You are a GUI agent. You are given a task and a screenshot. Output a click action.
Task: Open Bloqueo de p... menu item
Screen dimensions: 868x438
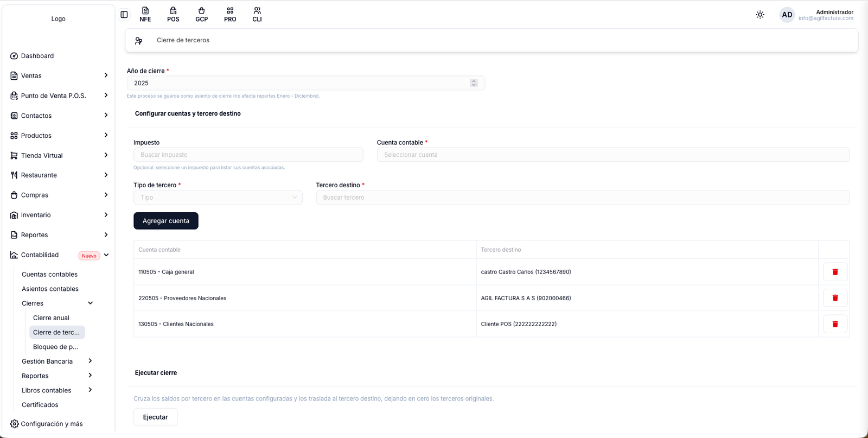[x=55, y=347]
